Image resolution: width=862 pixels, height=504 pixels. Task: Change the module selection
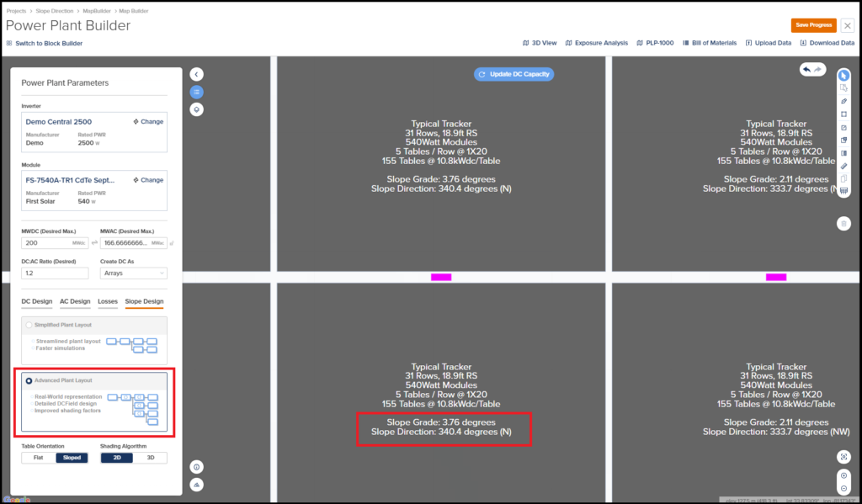click(148, 180)
